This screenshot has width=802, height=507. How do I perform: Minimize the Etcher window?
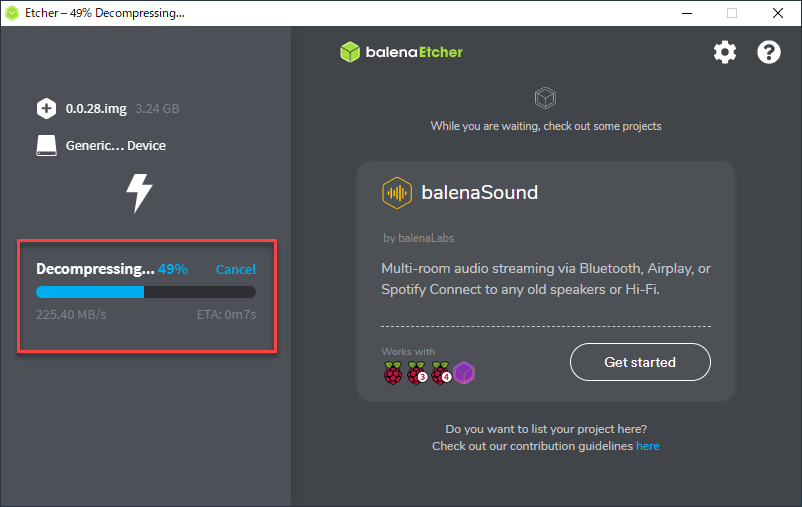point(687,13)
